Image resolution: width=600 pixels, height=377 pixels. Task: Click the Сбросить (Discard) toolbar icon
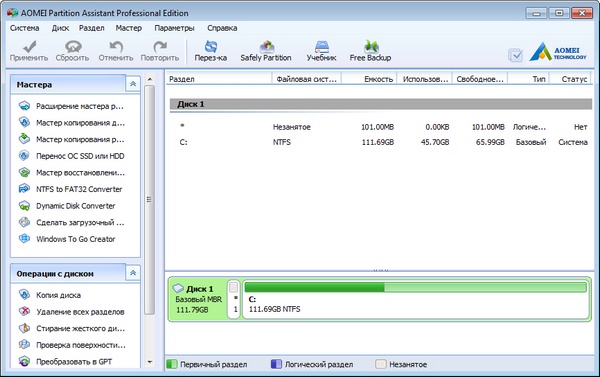[x=73, y=46]
